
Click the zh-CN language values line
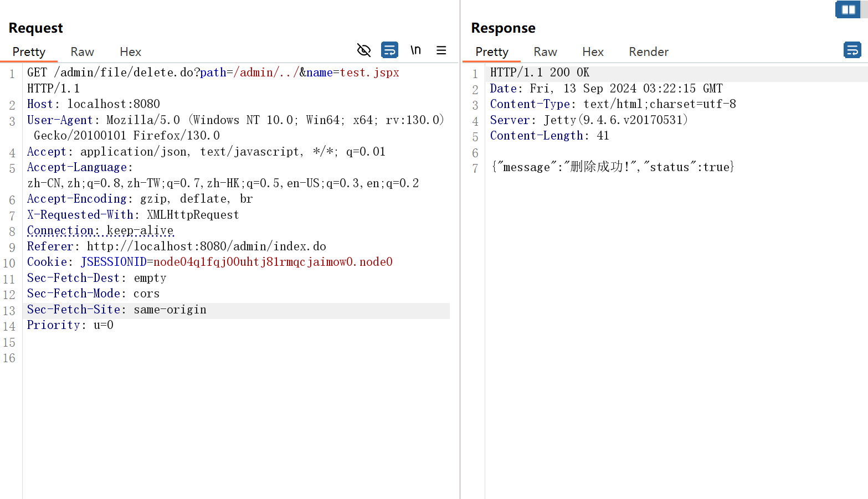(x=223, y=183)
